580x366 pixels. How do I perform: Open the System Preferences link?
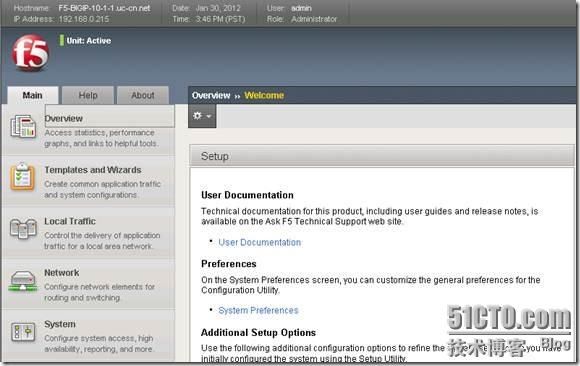258,310
